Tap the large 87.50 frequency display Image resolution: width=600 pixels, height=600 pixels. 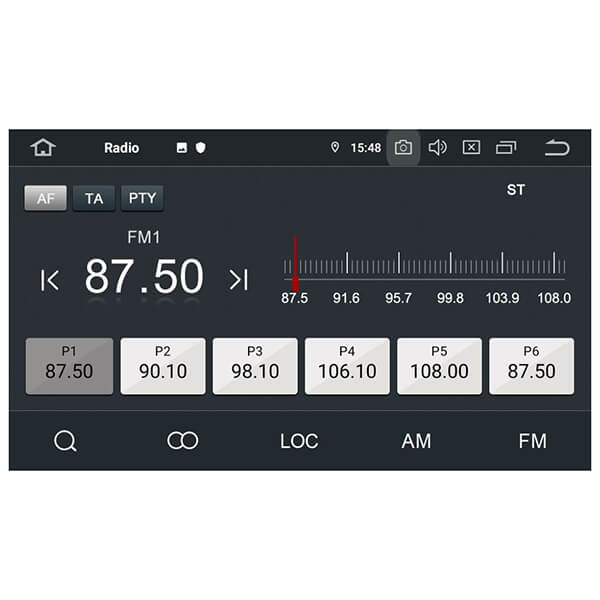pos(144,277)
